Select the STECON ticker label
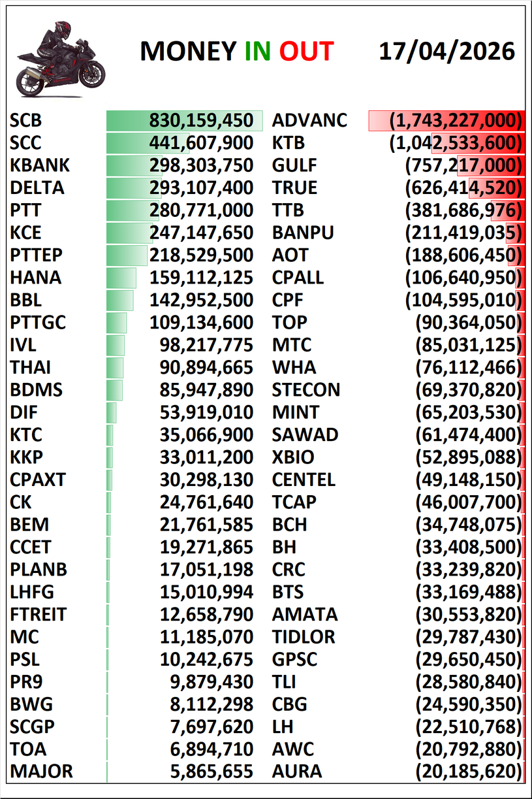Screen dimensions: 532x799 tap(306, 390)
